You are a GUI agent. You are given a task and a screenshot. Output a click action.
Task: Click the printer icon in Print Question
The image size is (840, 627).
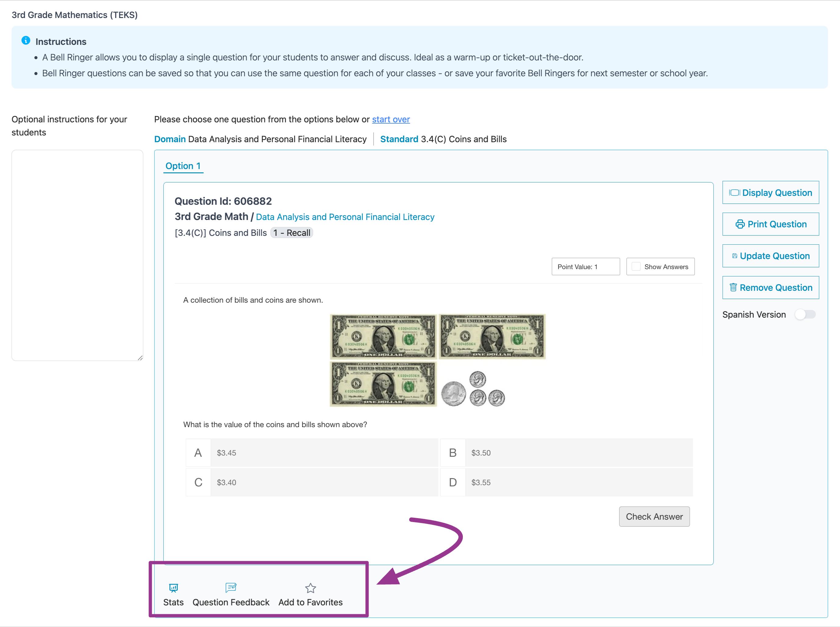tap(740, 224)
